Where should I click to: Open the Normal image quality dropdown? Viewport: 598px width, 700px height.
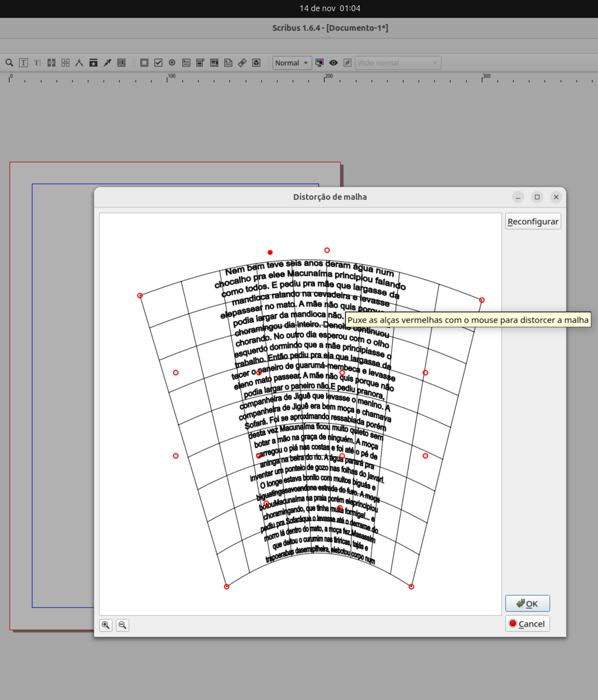tap(292, 63)
